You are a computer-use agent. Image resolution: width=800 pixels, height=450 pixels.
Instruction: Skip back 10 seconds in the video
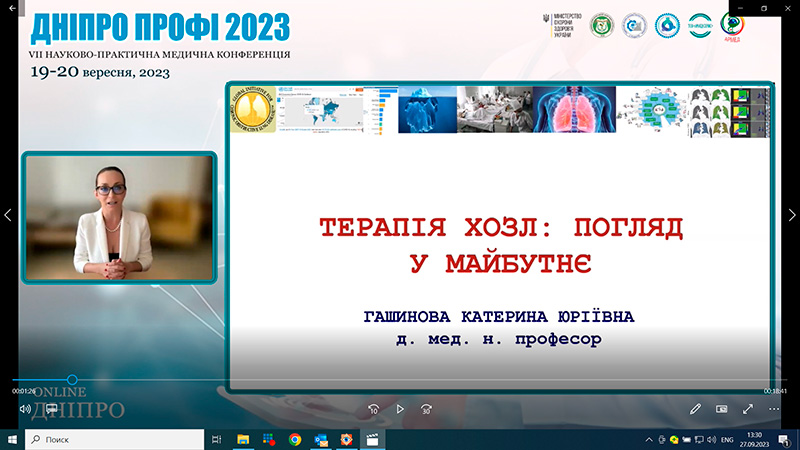click(373, 409)
